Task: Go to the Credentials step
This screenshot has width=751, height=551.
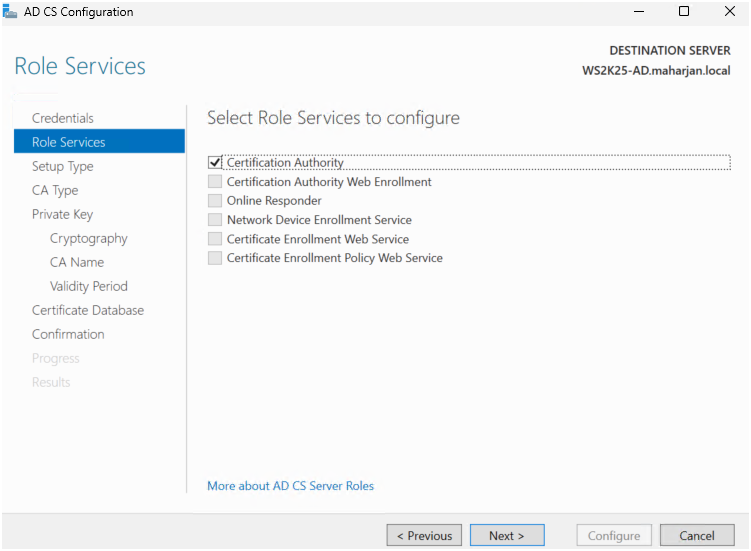Action: [62, 118]
